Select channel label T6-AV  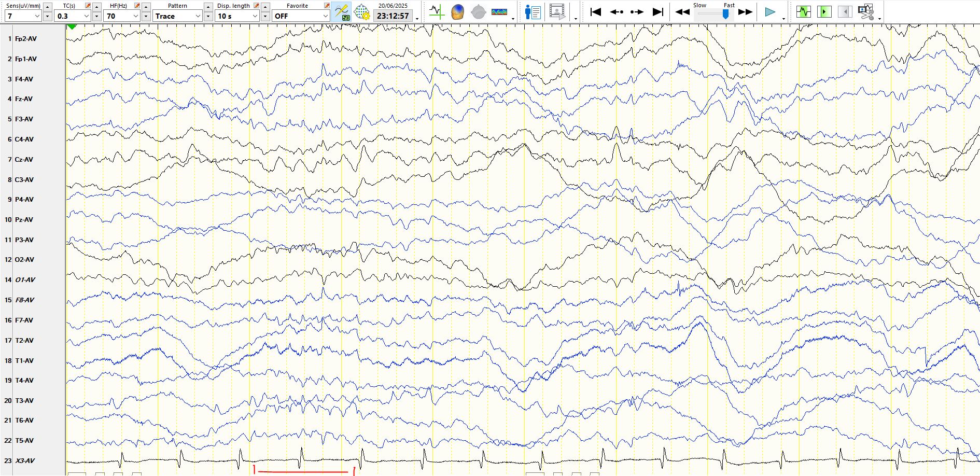[24, 421]
